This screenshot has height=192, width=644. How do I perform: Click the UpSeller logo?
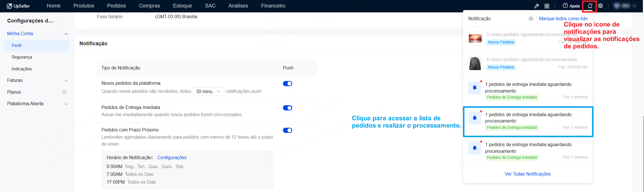point(18,6)
